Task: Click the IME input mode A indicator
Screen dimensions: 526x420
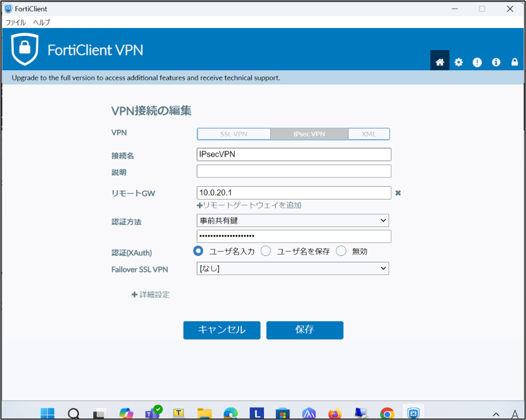Action: pyautogui.click(x=515, y=415)
